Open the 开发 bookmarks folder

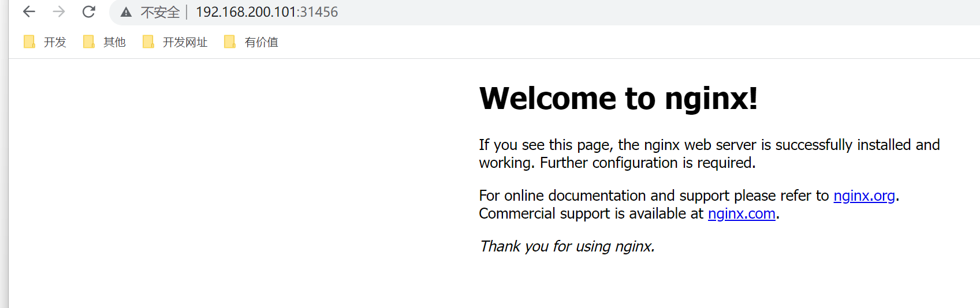pos(45,42)
